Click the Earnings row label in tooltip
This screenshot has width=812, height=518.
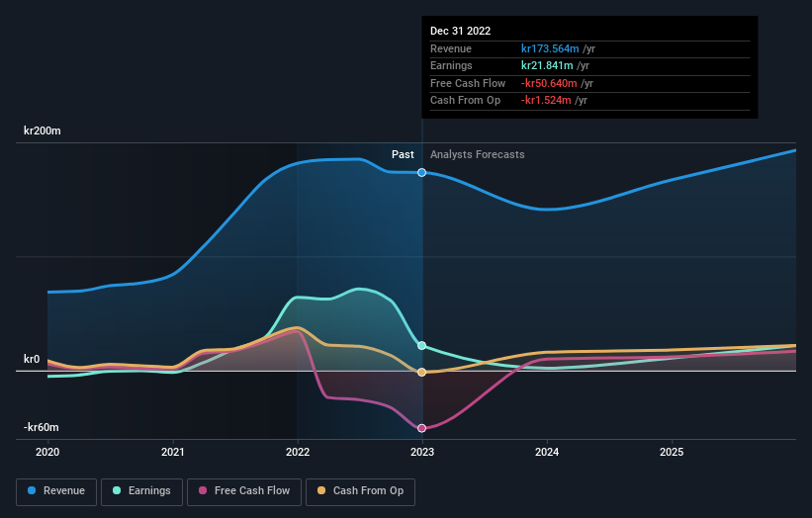tap(451, 65)
